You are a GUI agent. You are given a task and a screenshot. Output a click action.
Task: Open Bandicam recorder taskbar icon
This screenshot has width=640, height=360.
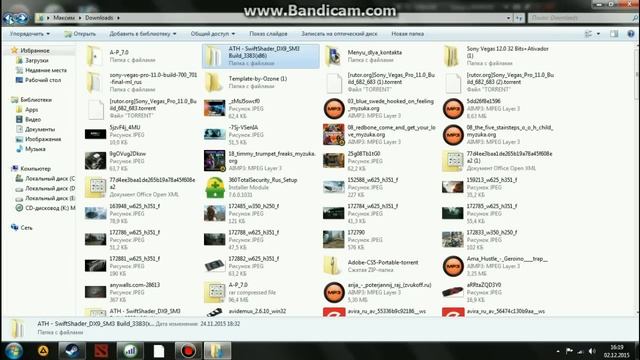click(188, 351)
